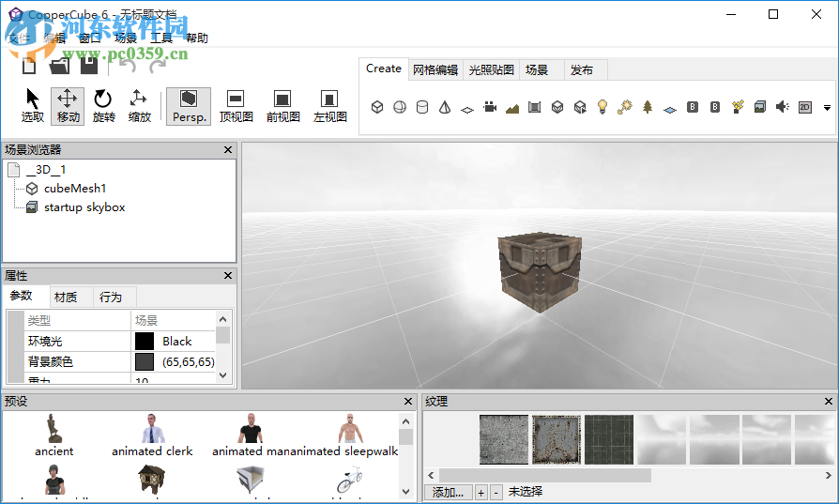This screenshot has height=504, width=839.
Task: Activate the 选取 select tool
Action: [33, 106]
